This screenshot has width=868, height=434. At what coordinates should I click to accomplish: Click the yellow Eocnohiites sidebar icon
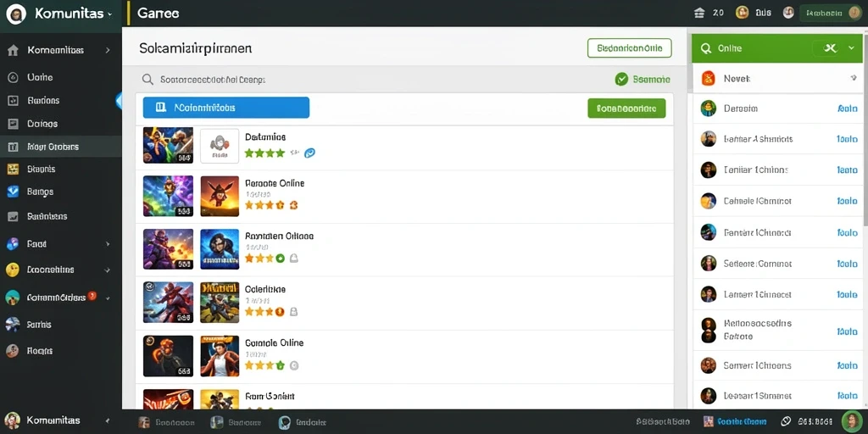(x=12, y=270)
